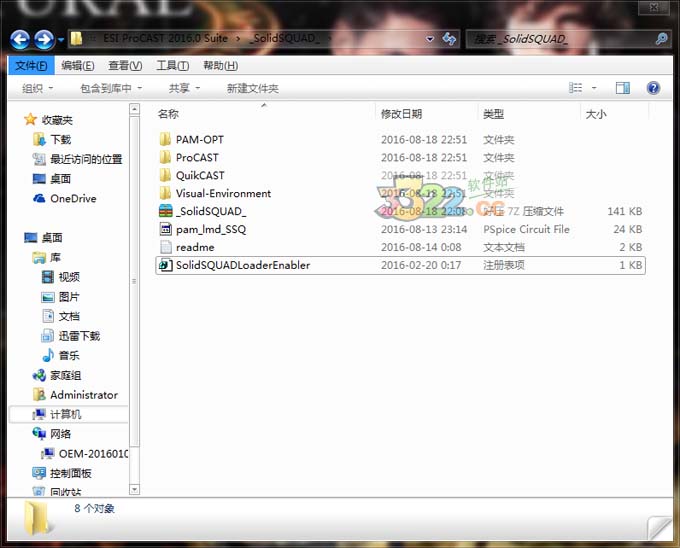The height and width of the screenshot is (548, 680).
Task: Open the address bar history dropdown
Action: pos(430,39)
